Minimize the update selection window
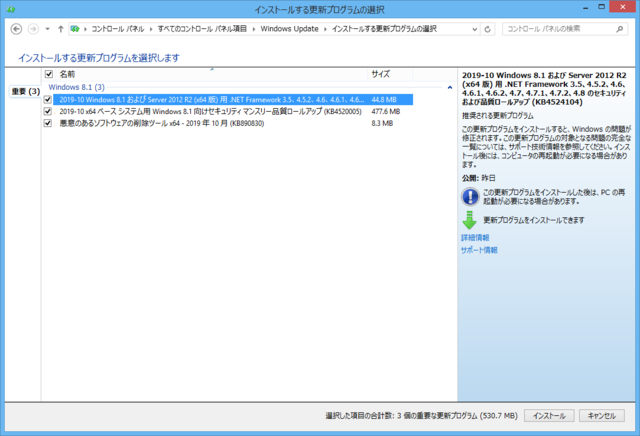Viewport: 640px width, 436px height. click(586, 7)
